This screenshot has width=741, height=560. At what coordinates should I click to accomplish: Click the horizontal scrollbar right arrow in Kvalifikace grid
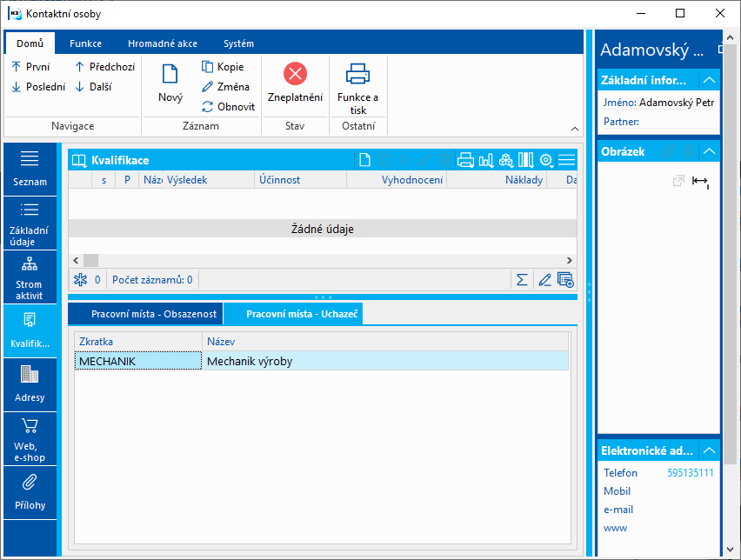pos(570,260)
